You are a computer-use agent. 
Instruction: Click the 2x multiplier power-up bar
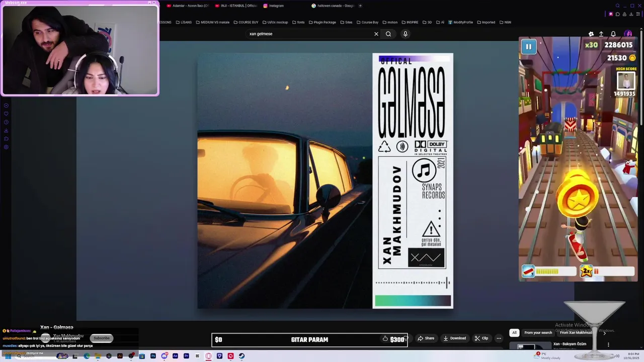pyautogui.click(x=607, y=271)
